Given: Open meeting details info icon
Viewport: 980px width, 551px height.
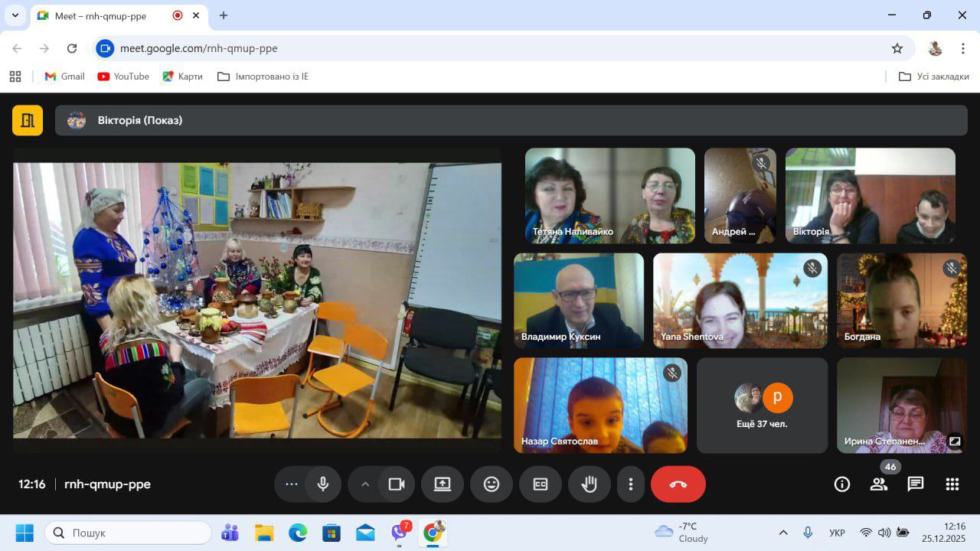Looking at the screenshot, I should click(x=841, y=484).
